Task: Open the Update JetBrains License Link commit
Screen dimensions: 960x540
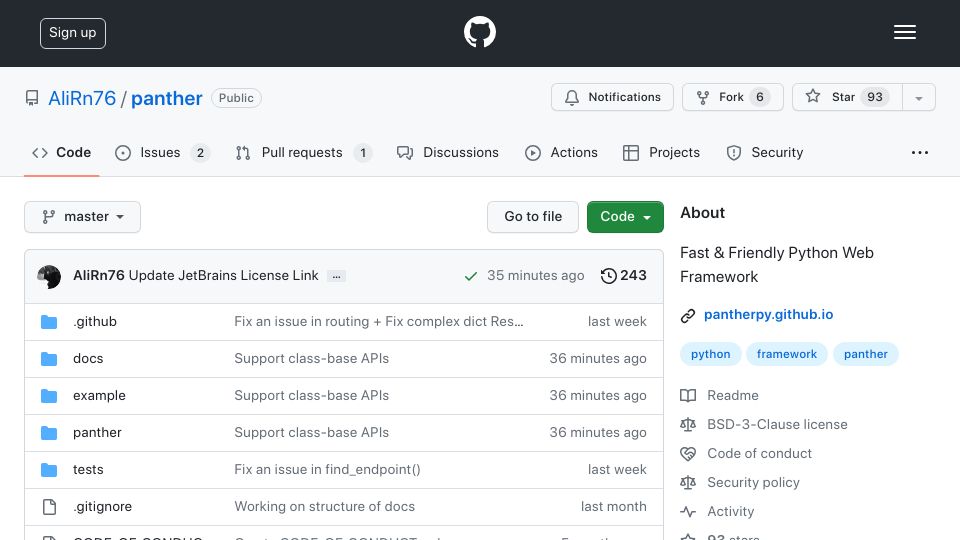Action: coord(223,276)
